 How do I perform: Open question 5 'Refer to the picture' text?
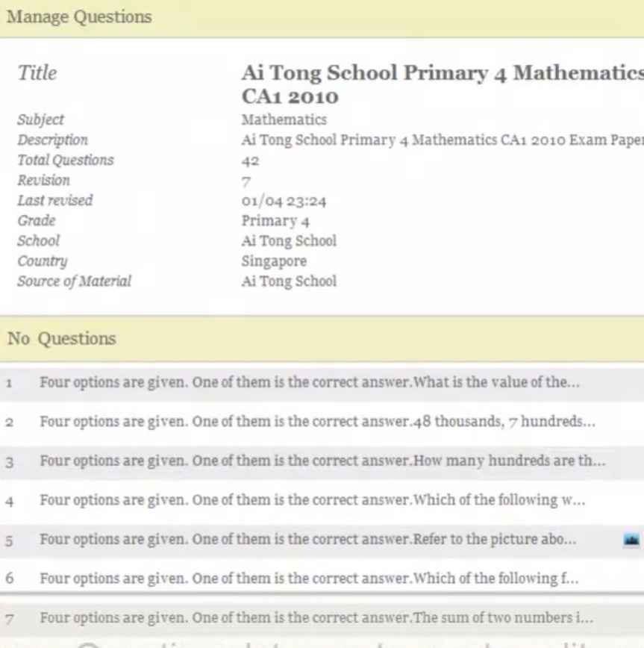(x=307, y=539)
